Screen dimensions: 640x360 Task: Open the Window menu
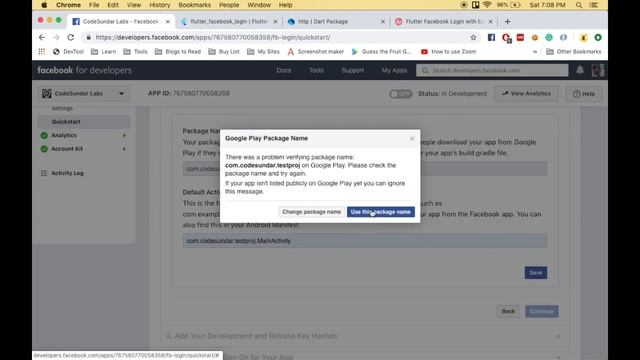259,5
